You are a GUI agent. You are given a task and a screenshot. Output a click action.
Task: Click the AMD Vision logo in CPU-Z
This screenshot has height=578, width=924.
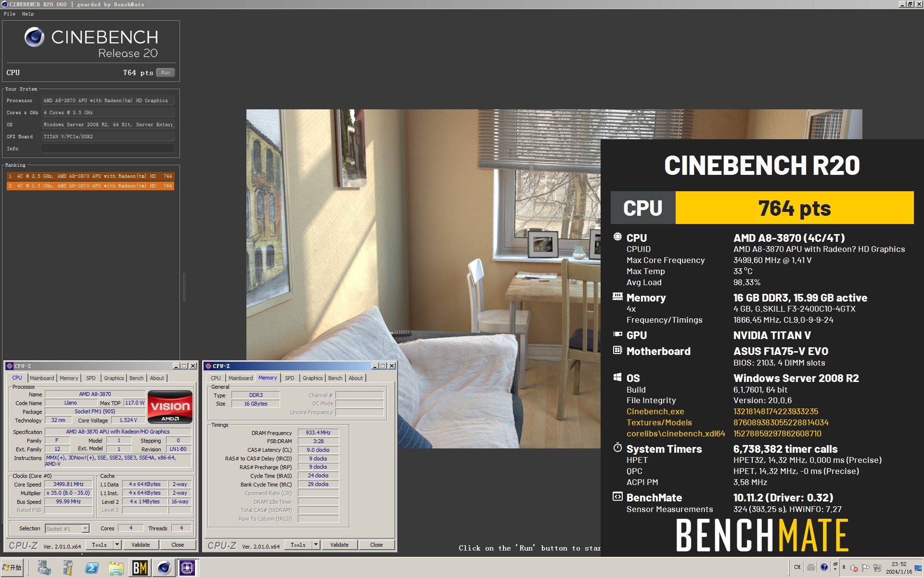click(170, 407)
